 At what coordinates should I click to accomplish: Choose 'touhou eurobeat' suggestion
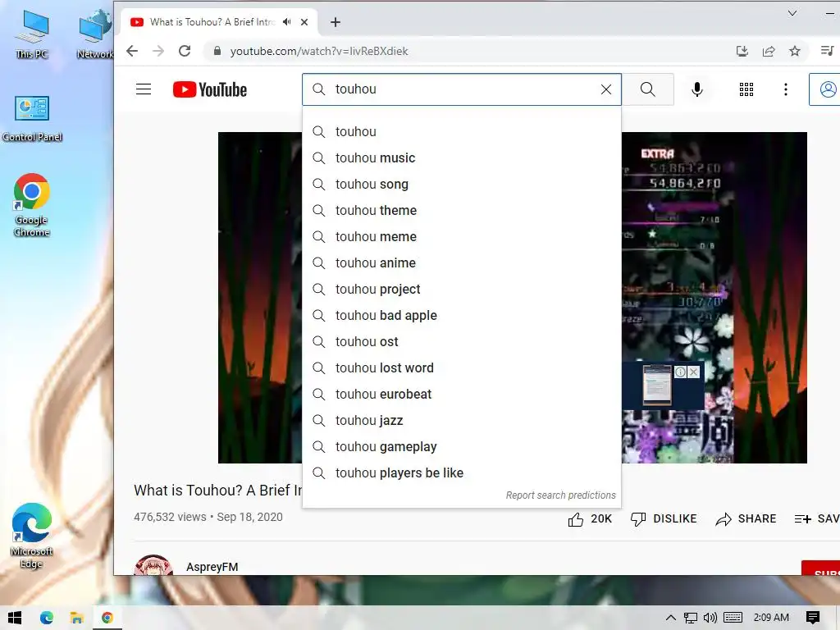tap(462, 394)
